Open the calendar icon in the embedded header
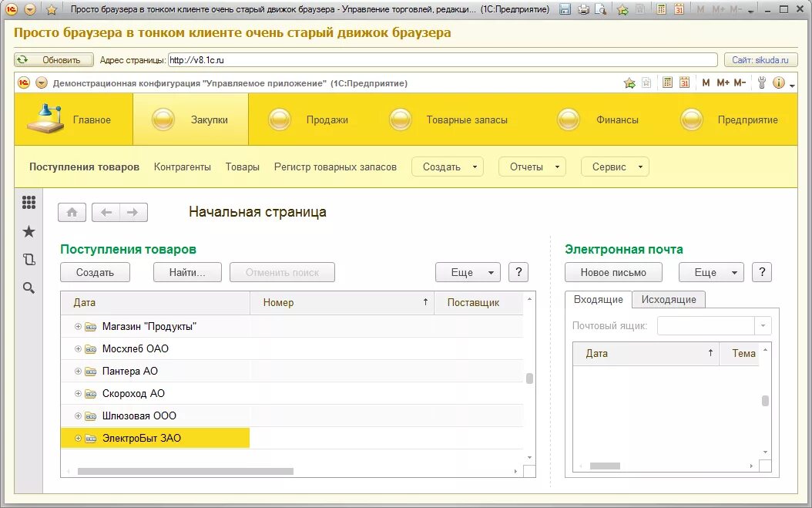The height and width of the screenshot is (508, 812). point(685,82)
